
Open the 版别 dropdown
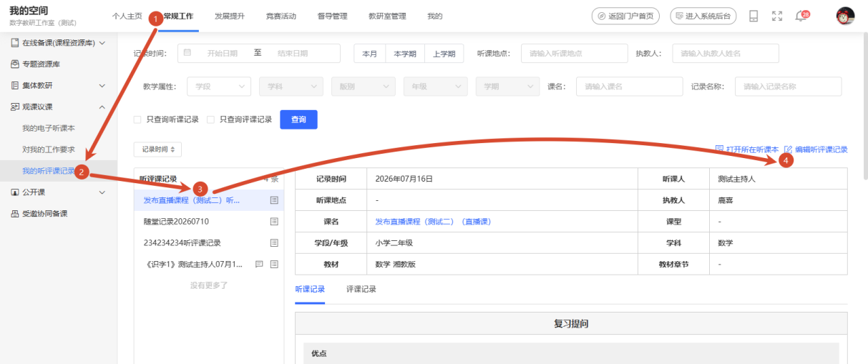[x=363, y=86]
